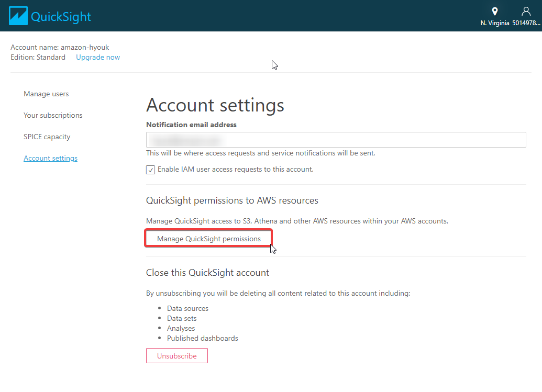This screenshot has width=542, height=392.
Task: Go to Your subscriptions page
Action: click(53, 115)
